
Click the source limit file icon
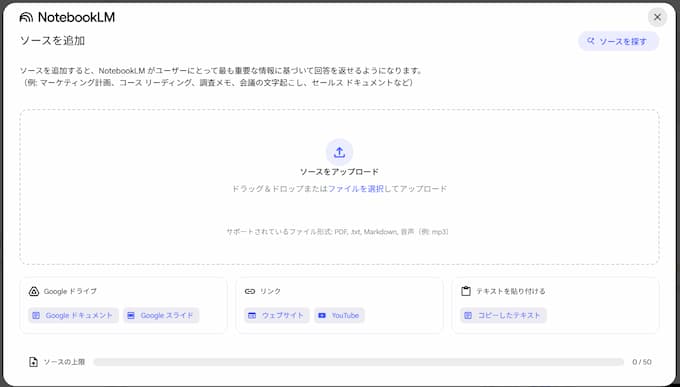33,362
